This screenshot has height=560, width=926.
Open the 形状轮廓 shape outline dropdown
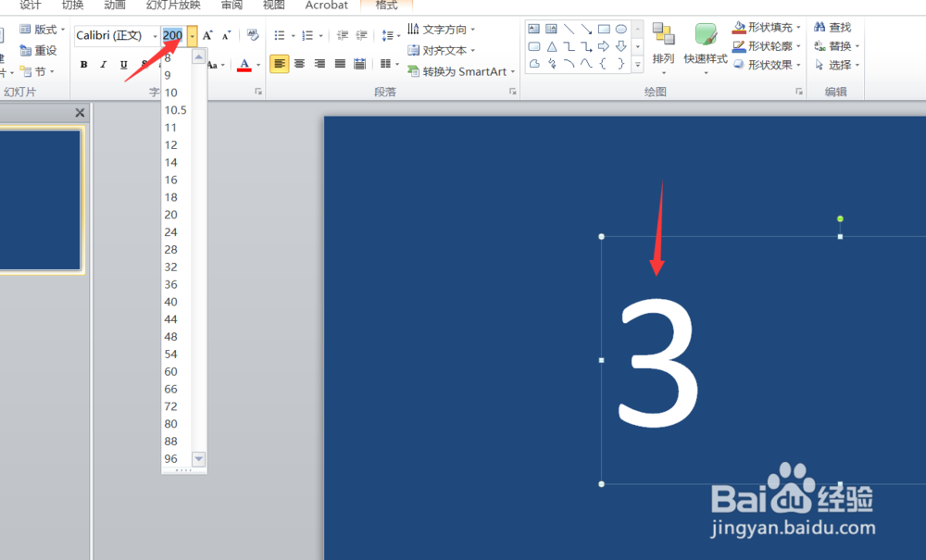point(766,46)
